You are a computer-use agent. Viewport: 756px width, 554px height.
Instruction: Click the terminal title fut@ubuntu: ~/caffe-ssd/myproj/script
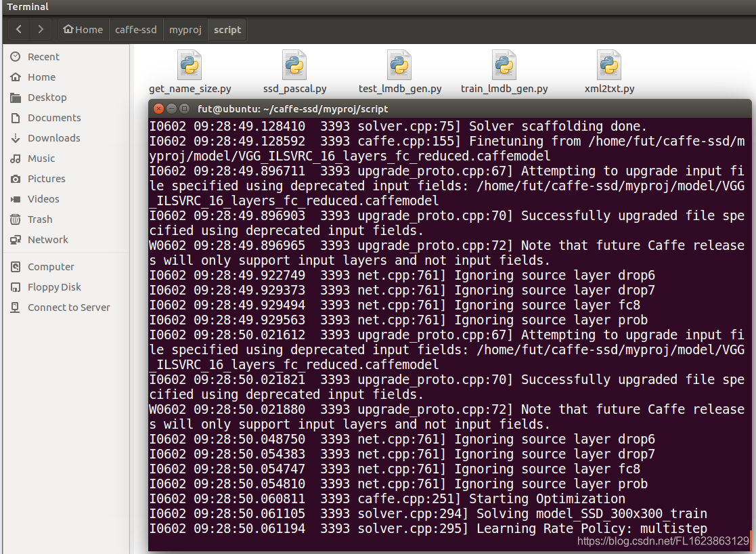[292, 108]
